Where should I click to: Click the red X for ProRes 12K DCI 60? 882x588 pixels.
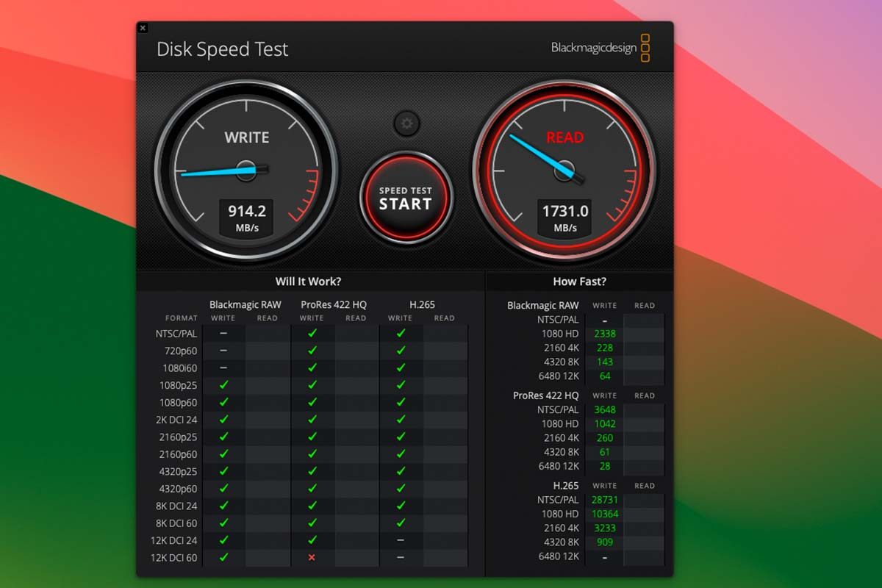pos(312,558)
